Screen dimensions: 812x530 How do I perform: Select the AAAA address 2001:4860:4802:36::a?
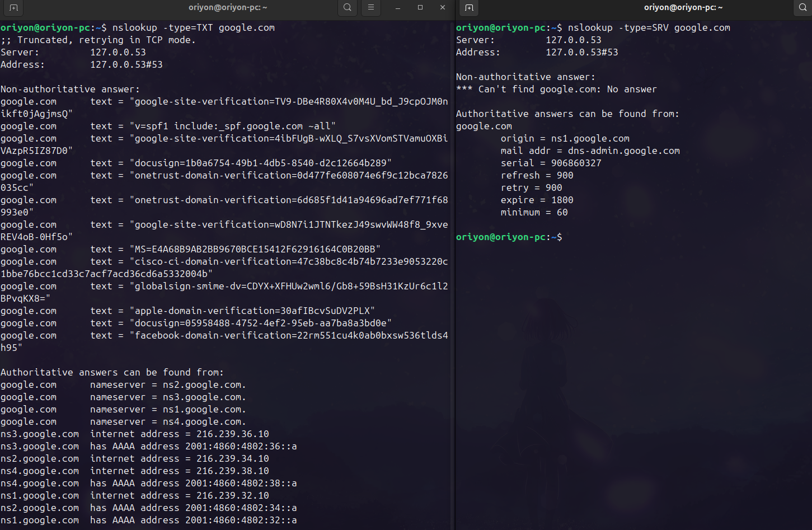[241, 446]
